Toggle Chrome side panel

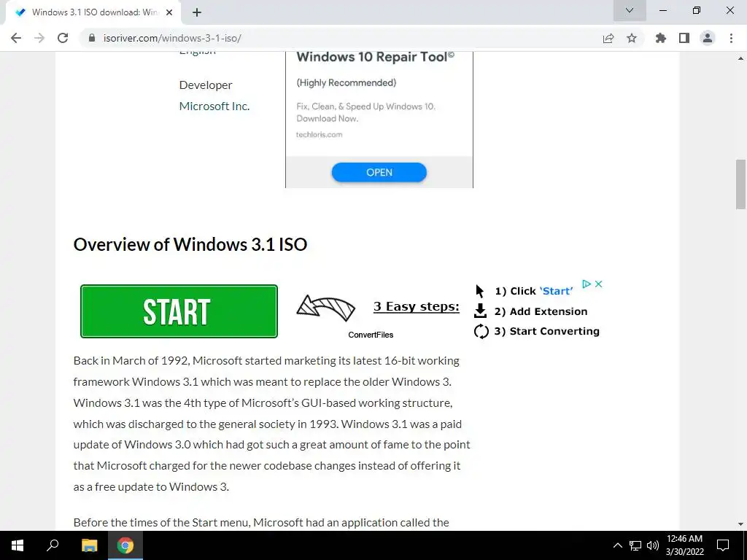click(x=684, y=38)
